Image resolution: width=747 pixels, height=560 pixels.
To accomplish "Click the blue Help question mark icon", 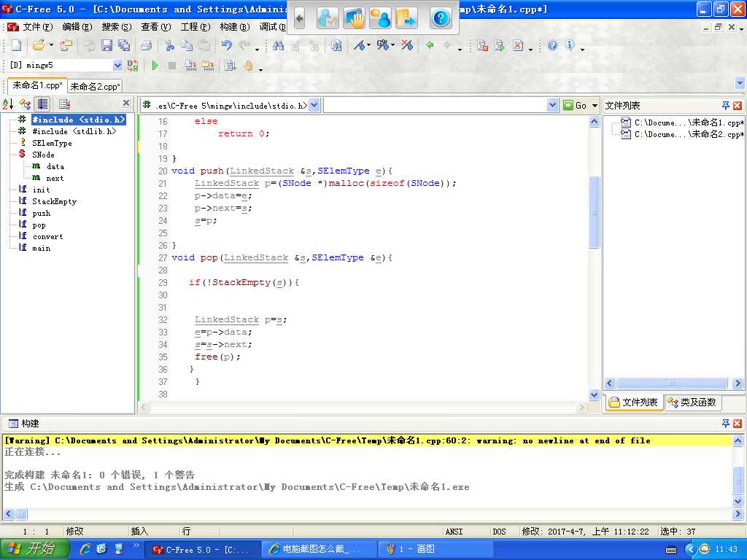I will point(552,45).
